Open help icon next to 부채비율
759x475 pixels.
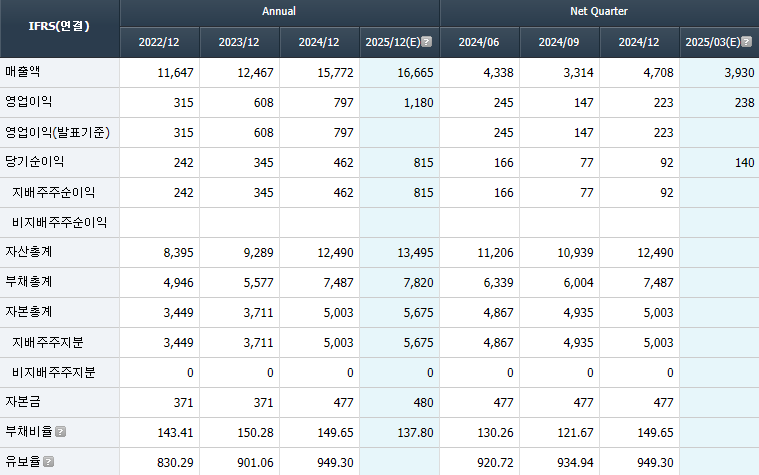[x=61, y=431]
